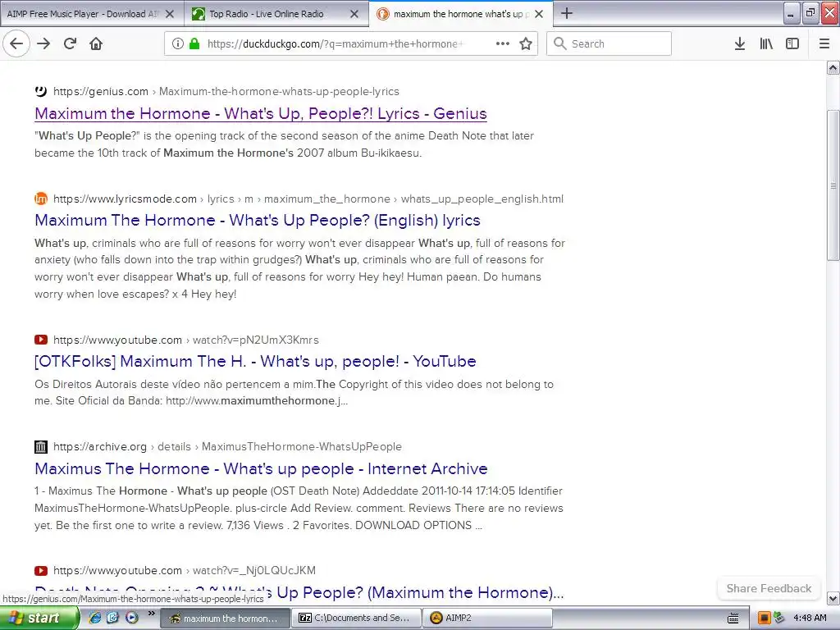Open the browser home page
Screen dimensions: 840x630
[x=96, y=43]
